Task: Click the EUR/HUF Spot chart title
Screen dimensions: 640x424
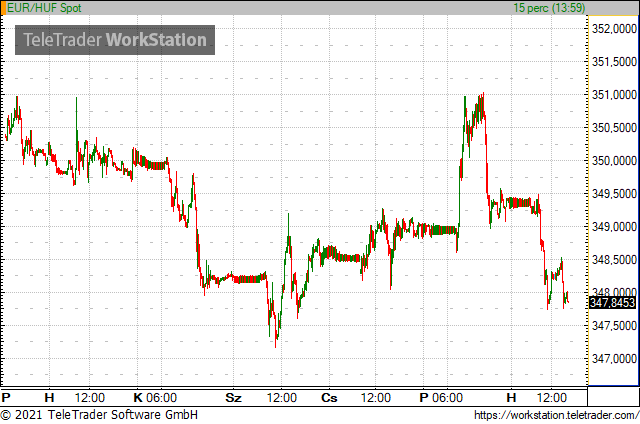Action: 44,8
